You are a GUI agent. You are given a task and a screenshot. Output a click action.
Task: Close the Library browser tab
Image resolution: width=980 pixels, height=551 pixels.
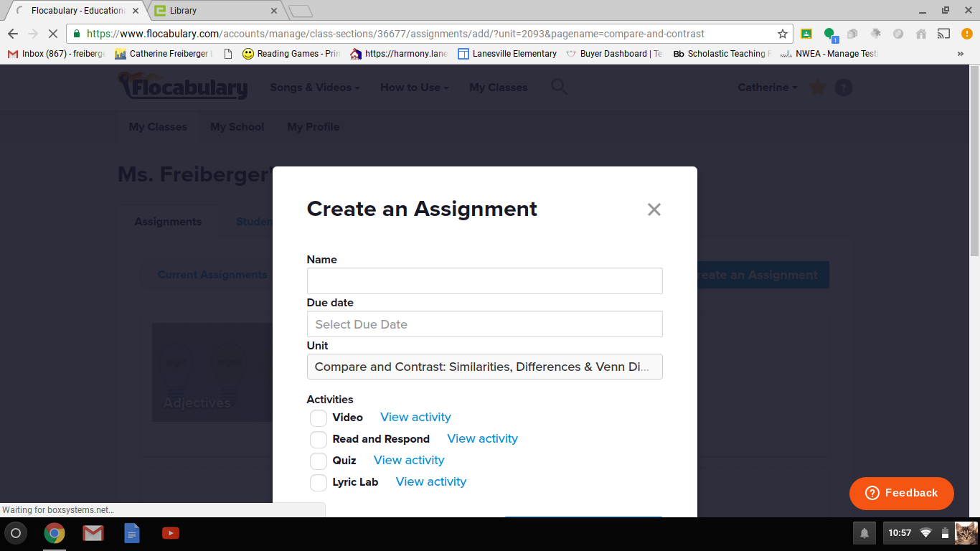point(273,11)
